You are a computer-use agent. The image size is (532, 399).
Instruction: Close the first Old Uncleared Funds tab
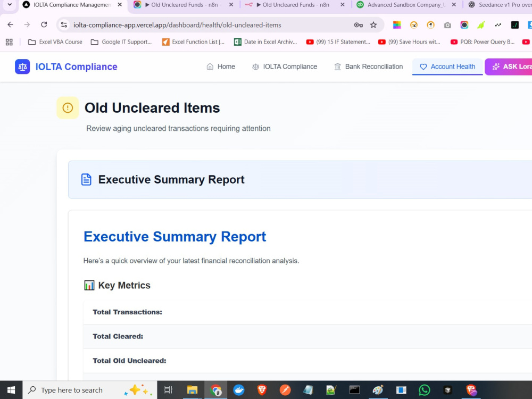(231, 5)
